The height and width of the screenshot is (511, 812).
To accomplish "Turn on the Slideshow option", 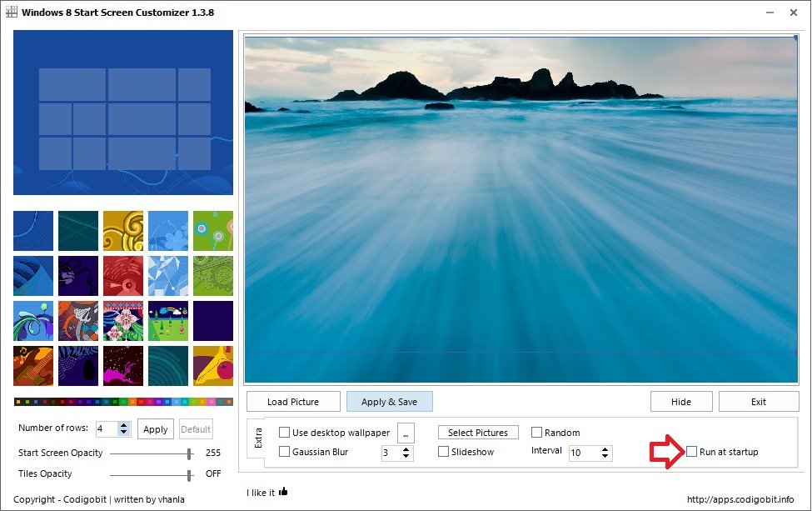I will [x=444, y=452].
